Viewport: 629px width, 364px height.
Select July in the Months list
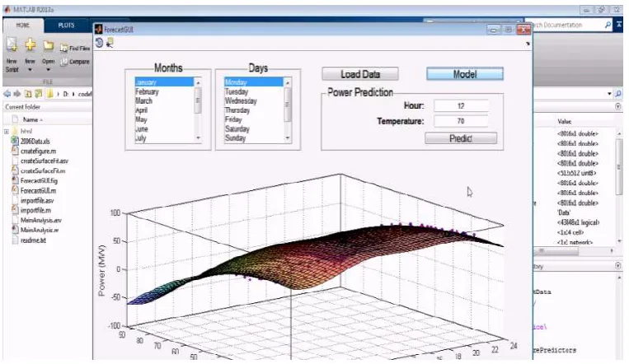point(165,138)
